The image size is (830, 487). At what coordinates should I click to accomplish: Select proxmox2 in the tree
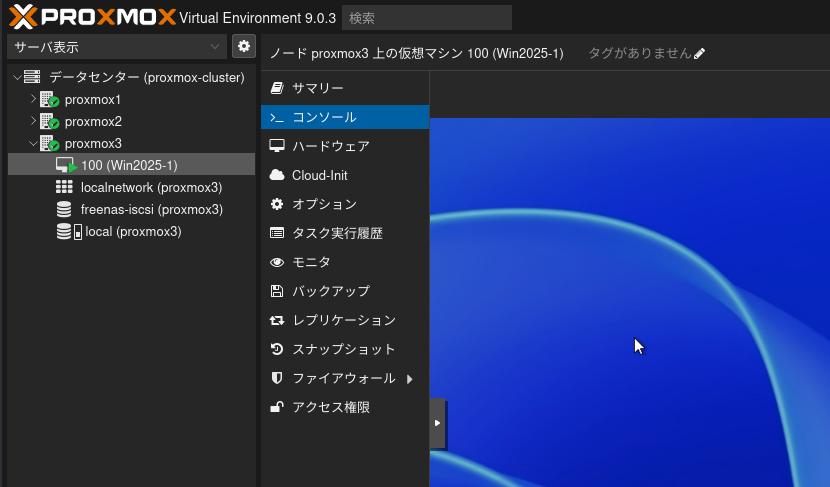point(93,122)
